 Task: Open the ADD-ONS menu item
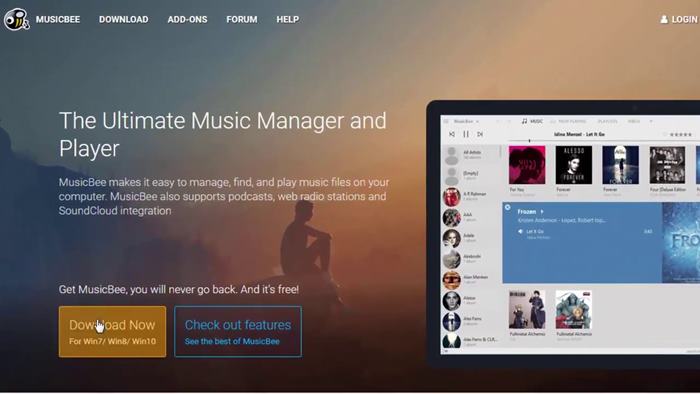(188, 20)
